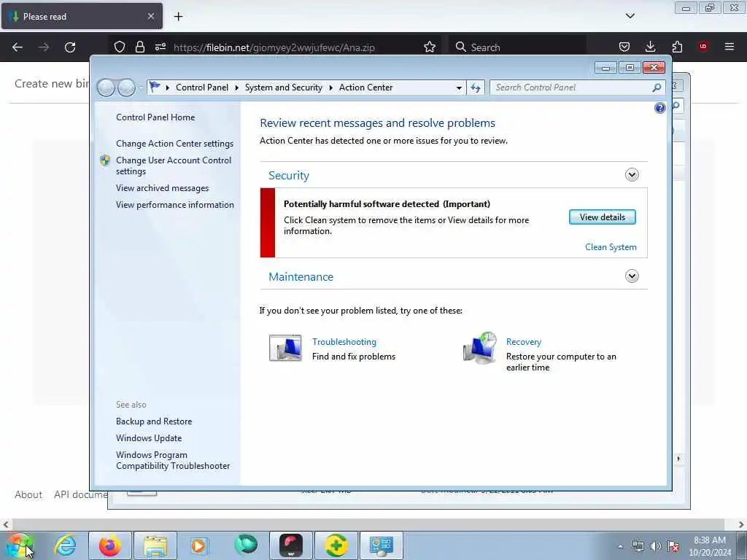The height and width of the screenshot is (560, 747).
Task: Open Control Panel Home link
Action: 155,117
